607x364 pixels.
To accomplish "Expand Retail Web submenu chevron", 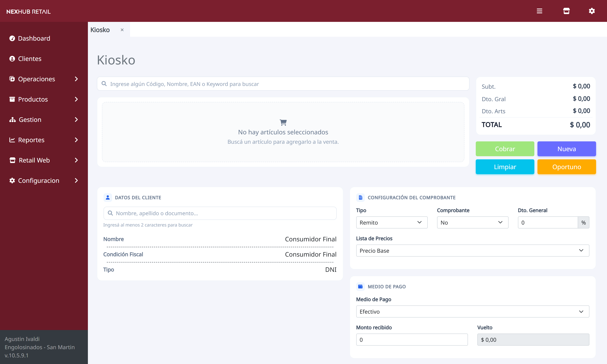I will (76, 160).
